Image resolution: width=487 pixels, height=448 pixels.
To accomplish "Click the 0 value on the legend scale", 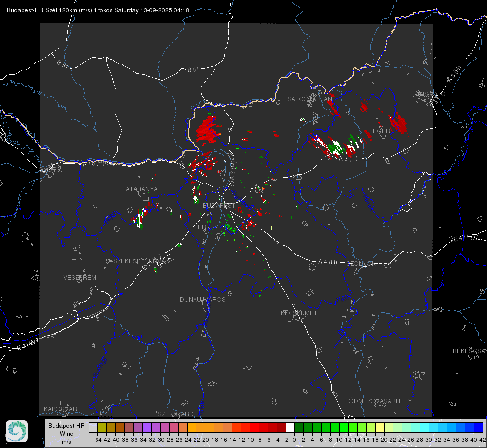I will pos(294,440).
